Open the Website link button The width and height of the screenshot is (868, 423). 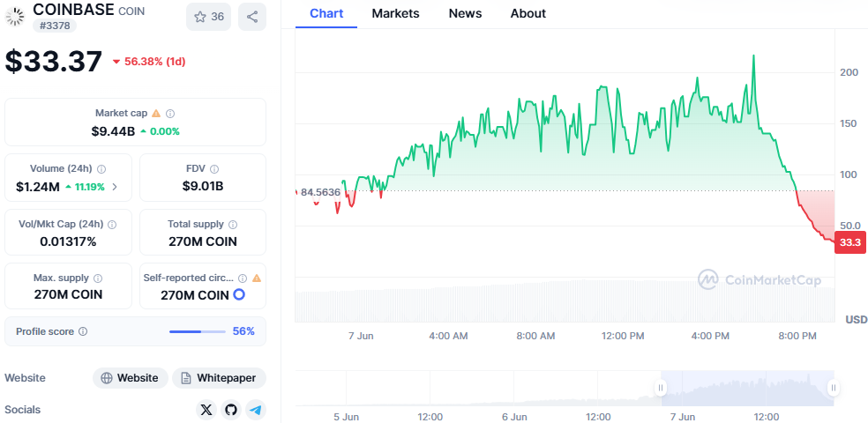(130, 378)
